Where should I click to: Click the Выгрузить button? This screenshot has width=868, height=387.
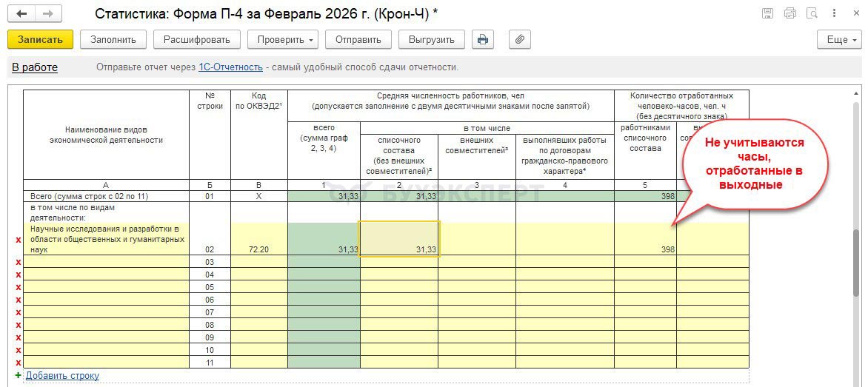click(432, 40)
